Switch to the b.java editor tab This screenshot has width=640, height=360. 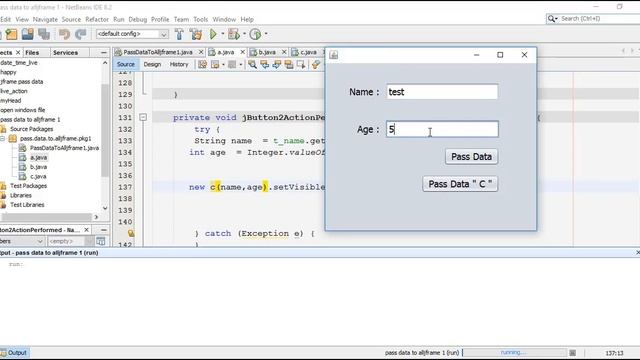point(267,52)
